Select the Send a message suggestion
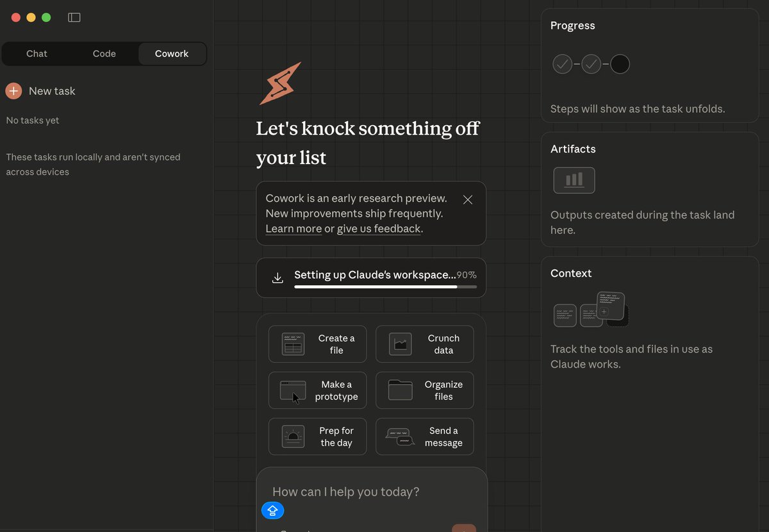 tap(424, 436)
